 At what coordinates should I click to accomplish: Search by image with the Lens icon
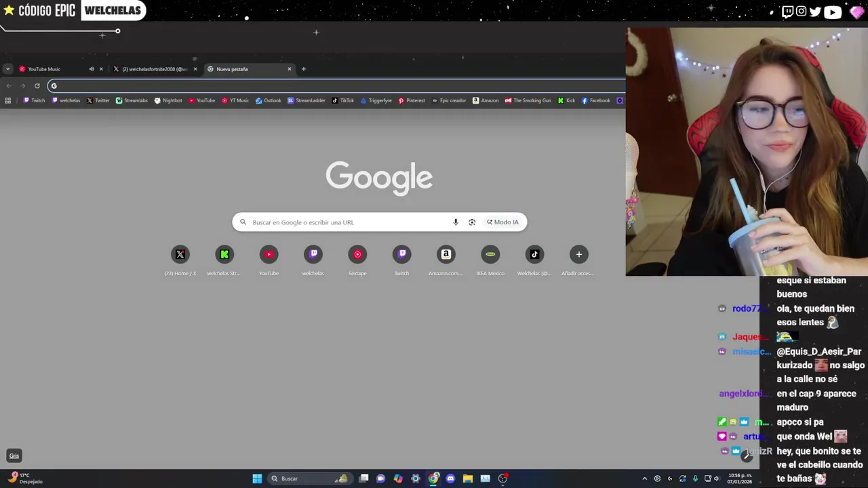pyautogui.click(x=472, y=222)
